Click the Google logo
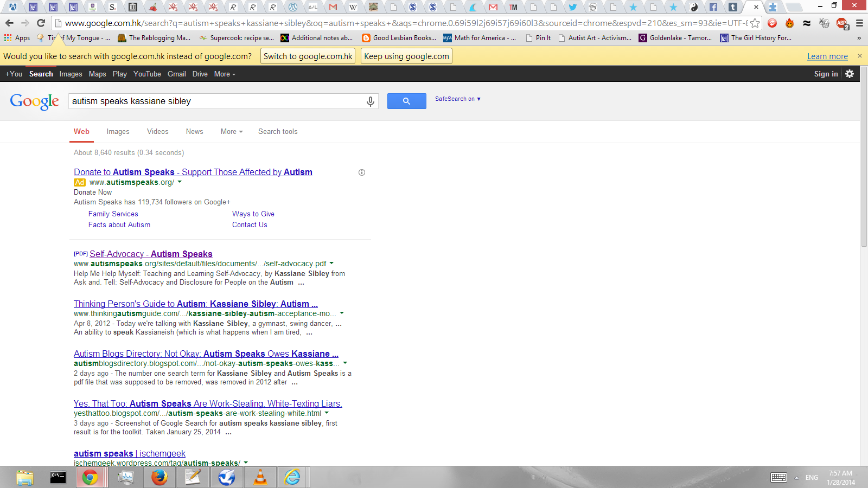868x488 pixels. pyautogui.click(x=34, y=101)
